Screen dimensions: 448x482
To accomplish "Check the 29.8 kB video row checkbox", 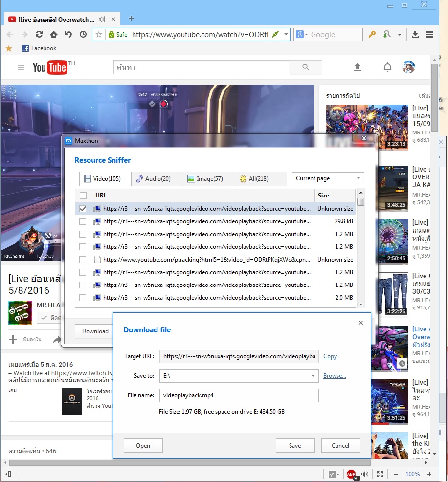I will [x=83, y=221].
